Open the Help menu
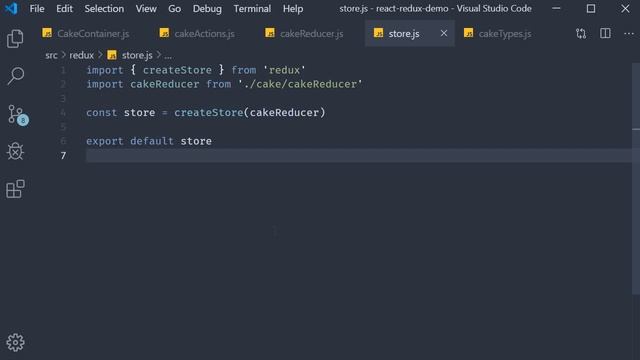640x360 pixels. (x=293, y=9)
